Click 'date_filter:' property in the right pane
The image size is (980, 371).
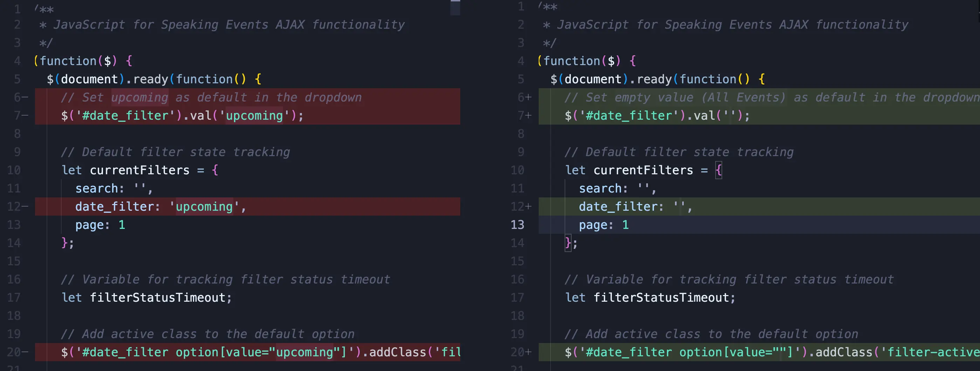[x=622, y=206]
